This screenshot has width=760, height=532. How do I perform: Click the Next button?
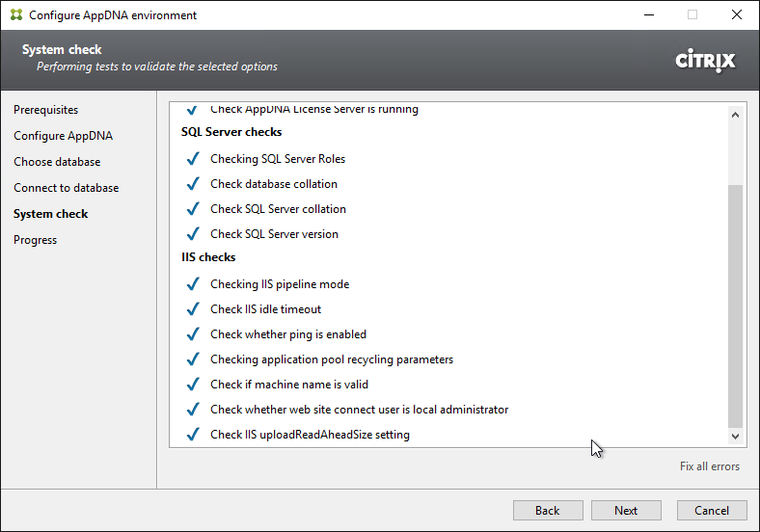[x=626, y=510]
